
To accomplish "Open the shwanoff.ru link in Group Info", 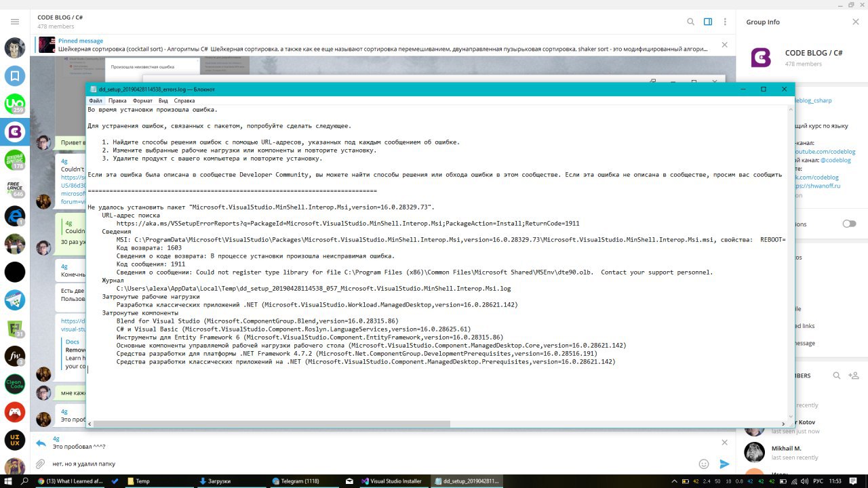I will pyautogui.click(x=818, y=186).
